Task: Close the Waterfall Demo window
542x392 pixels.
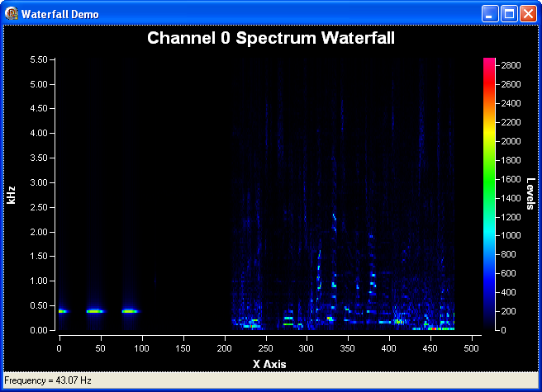Action: click(x=528, y=13)
